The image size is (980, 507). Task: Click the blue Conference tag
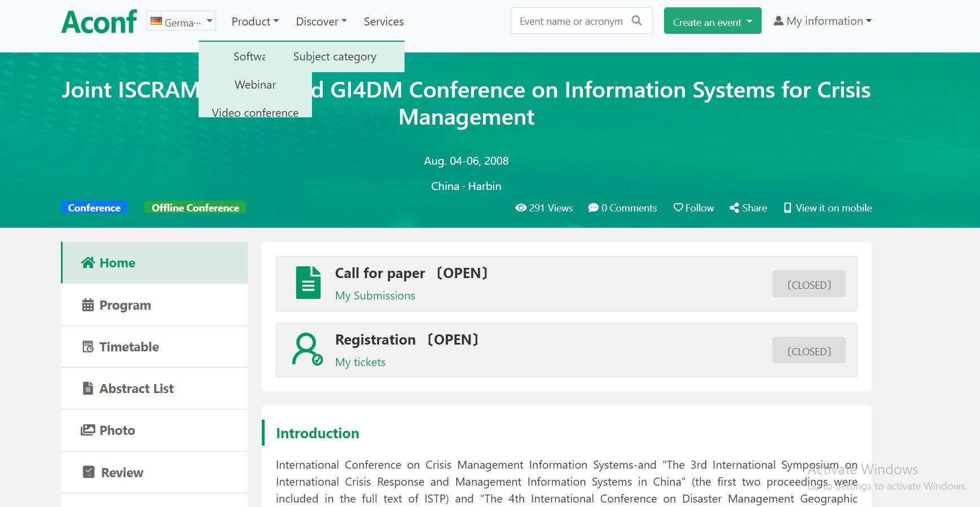[94, 208]
